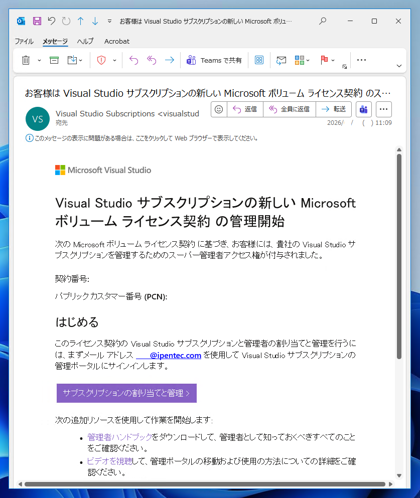This screenshot has width=420, height=498.
Task: Click the @ipentec.com email link
Action: (168, 355)
